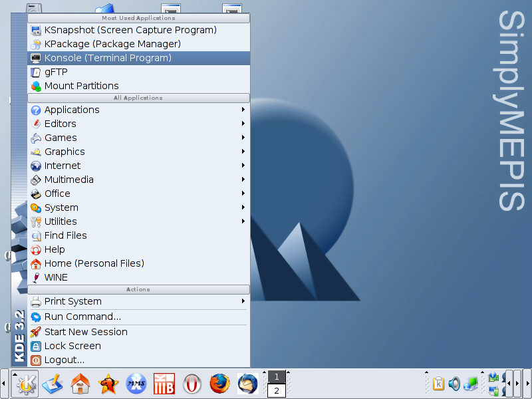Image resolution: width=532 pixels, height=399 pixels.
Task: Open Firefox from the panel
Action: point(219,384)
